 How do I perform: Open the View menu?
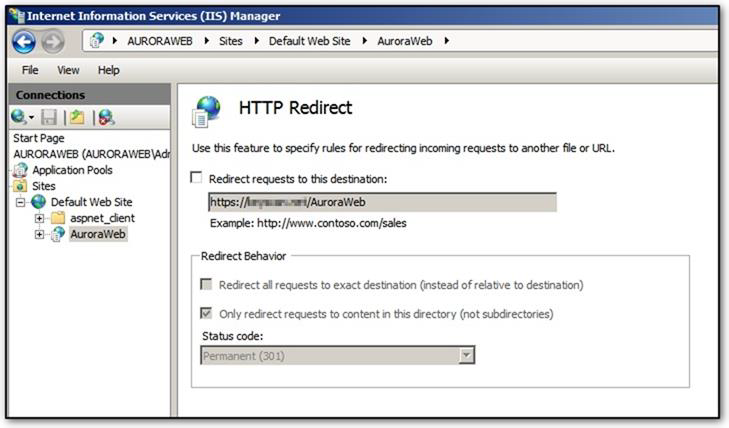[x=68, y=70]
